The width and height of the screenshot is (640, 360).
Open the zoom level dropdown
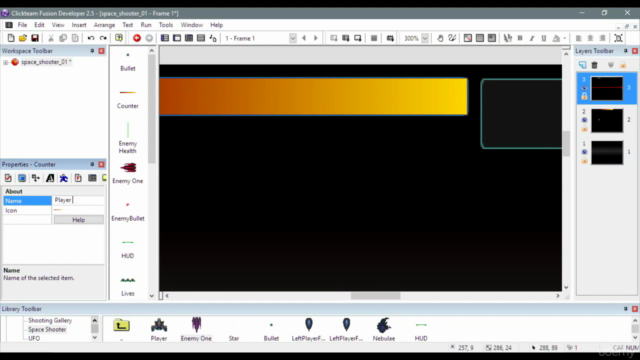coord(425,38)
